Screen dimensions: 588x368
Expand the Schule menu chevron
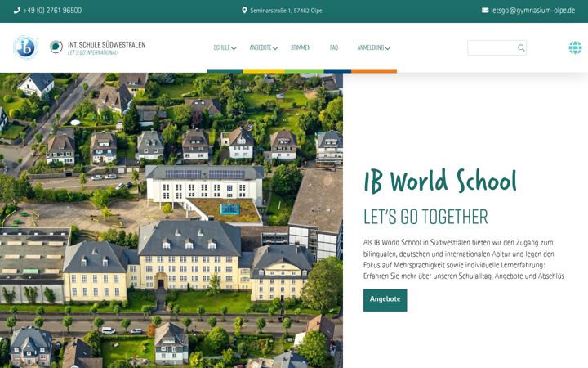(234, 48)
